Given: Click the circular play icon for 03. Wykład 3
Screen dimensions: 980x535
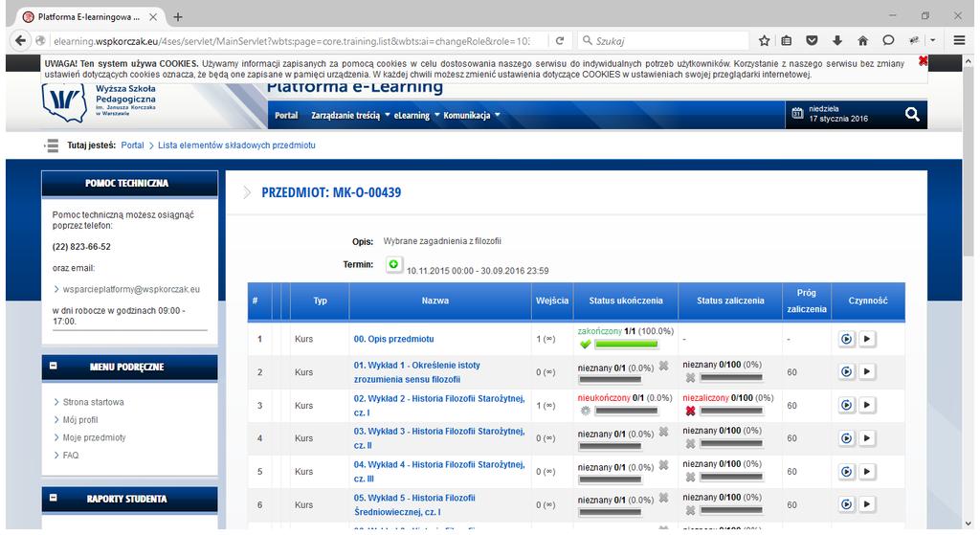Looking at the screenshot, I should 846,438.
